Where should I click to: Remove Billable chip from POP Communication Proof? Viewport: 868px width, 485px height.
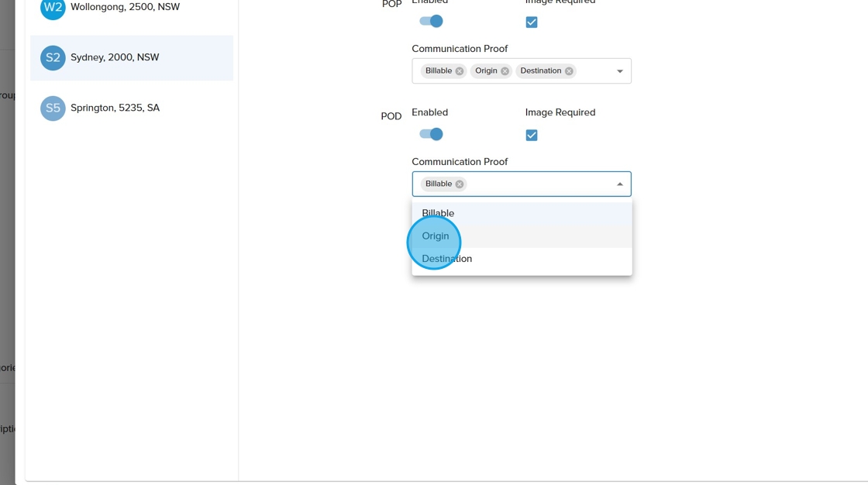[x=460, y=71]
